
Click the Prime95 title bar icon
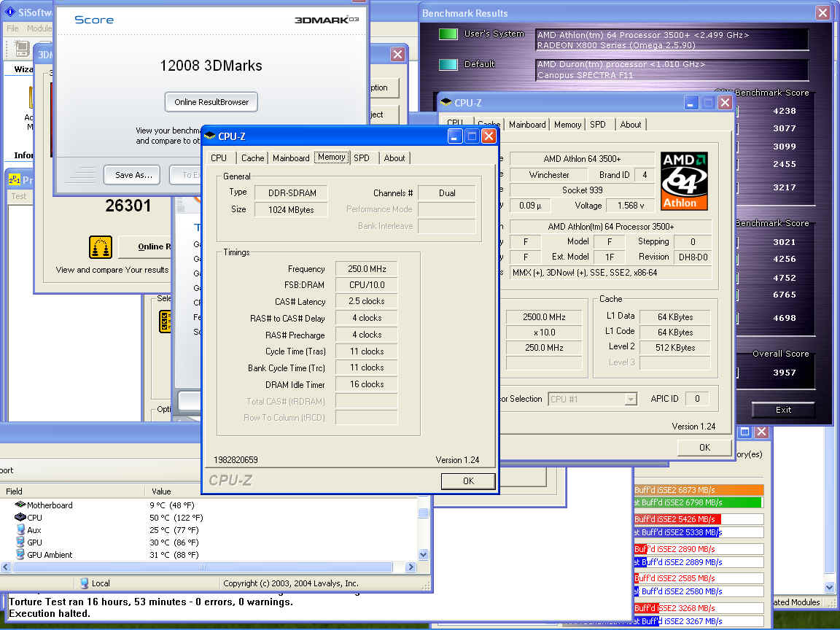tap(14, 180)
